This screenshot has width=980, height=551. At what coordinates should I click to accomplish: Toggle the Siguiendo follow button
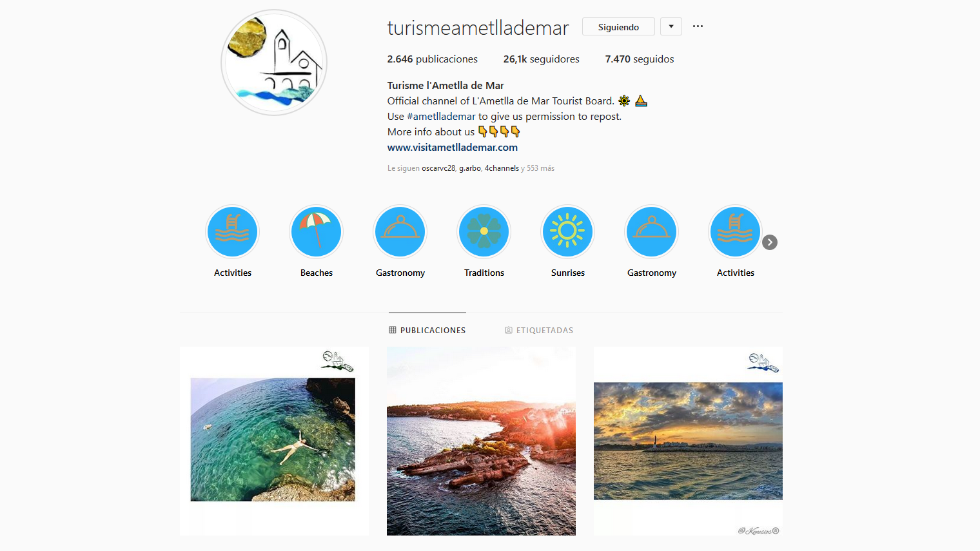[x=618, y=26]
